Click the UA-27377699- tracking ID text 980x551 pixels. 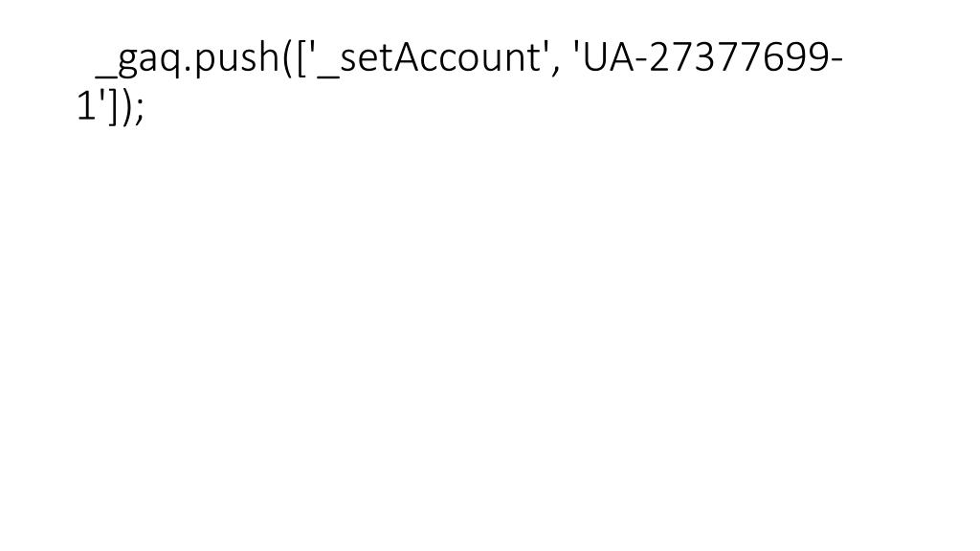[712, 56]
